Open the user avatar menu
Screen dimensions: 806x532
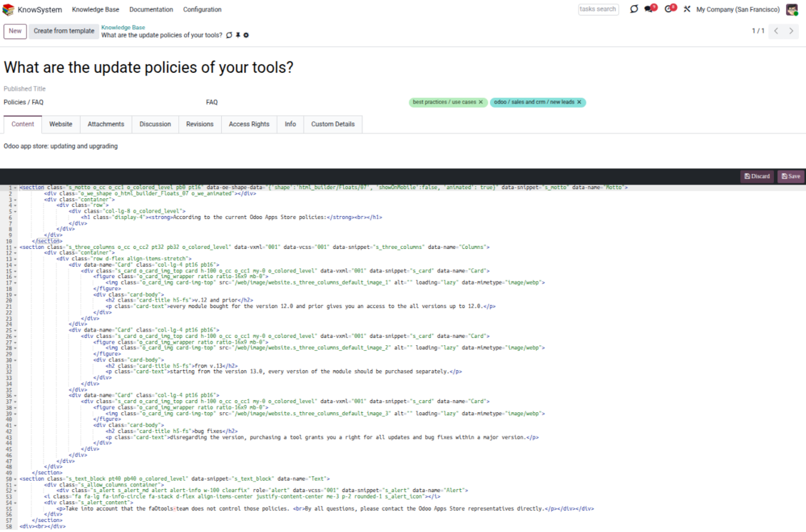tap(792, 9)
